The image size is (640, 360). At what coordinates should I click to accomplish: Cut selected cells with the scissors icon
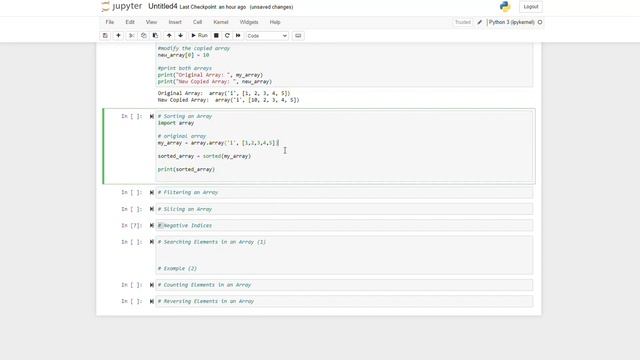click(x=131, y=36)
